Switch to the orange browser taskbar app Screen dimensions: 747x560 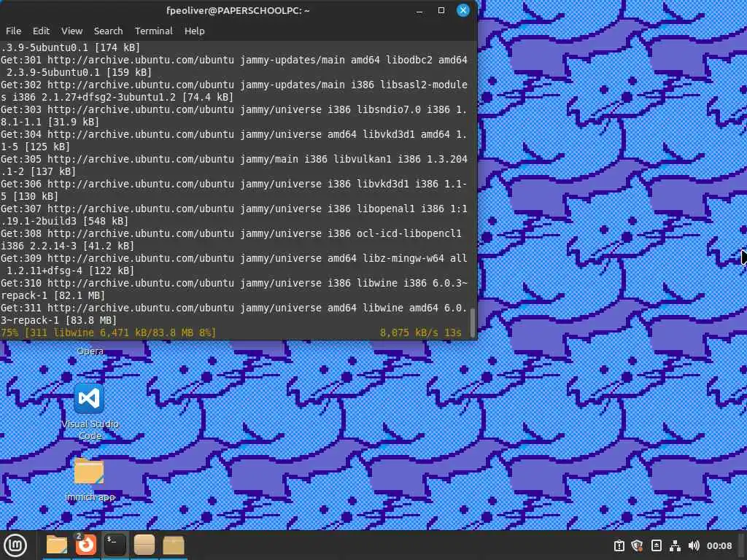[86, 545]
